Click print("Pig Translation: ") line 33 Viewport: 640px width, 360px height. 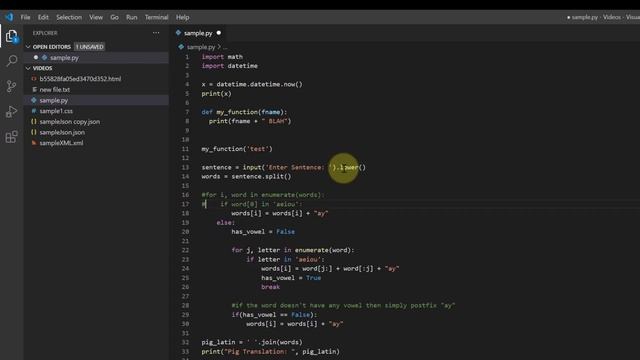coord(270,351)
